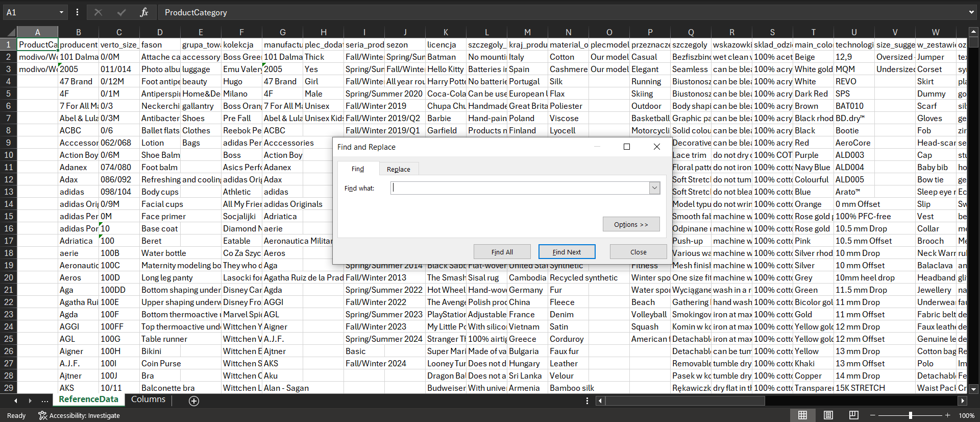Viewport: 980px width, 422px height.
Task: Add a new sheet with plus icon
Action: pyautogui.click(x=194, y=401)
